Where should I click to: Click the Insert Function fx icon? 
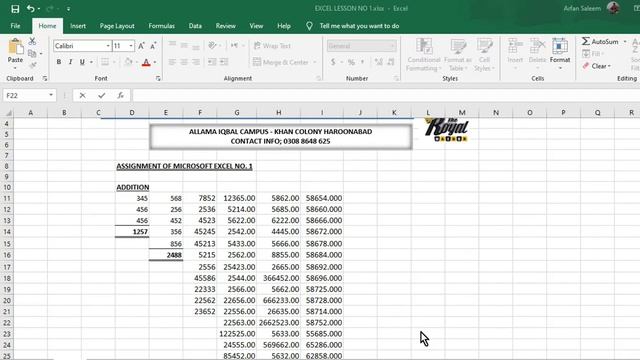point(120,96)
